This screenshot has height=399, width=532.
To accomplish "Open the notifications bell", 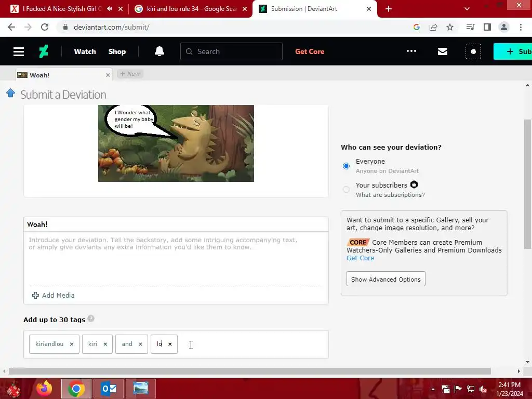I will point(159,51).
